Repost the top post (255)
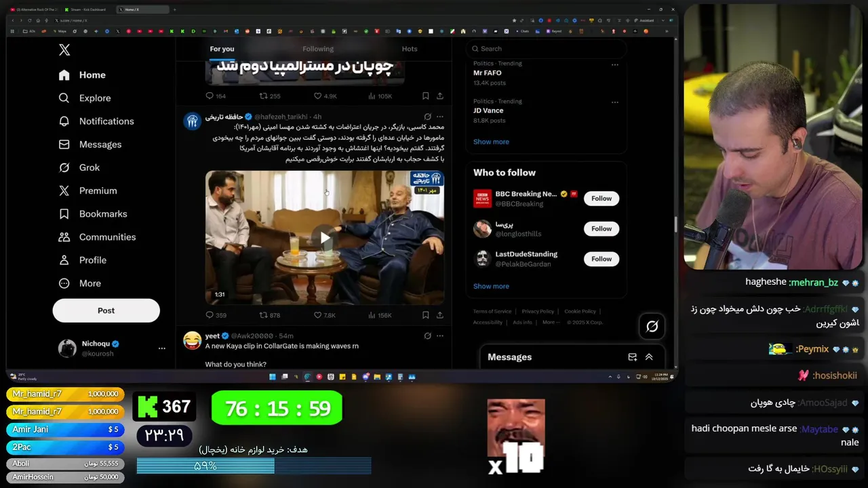This screenshot has height=488, width=868. pos(270,96)
